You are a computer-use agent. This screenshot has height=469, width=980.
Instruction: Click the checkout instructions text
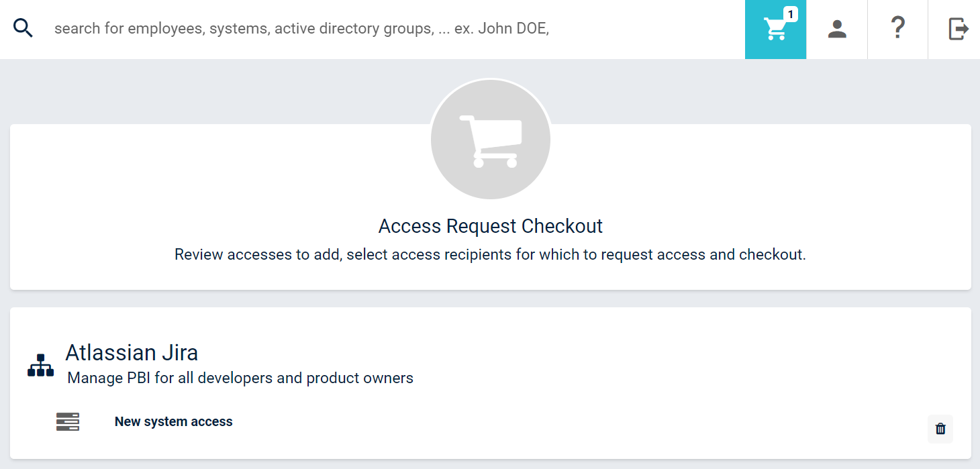(490, 254)
